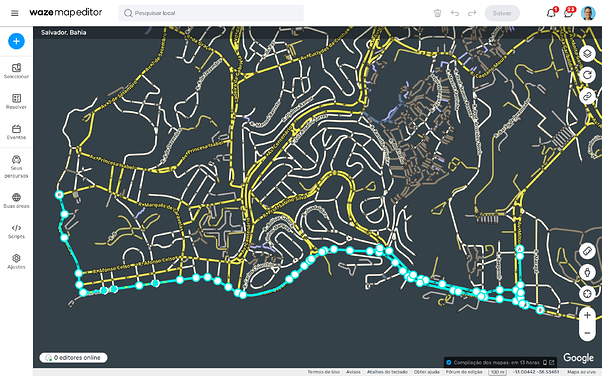
Task: Click the Waze Map Editor logo
Action: point(66,13)
